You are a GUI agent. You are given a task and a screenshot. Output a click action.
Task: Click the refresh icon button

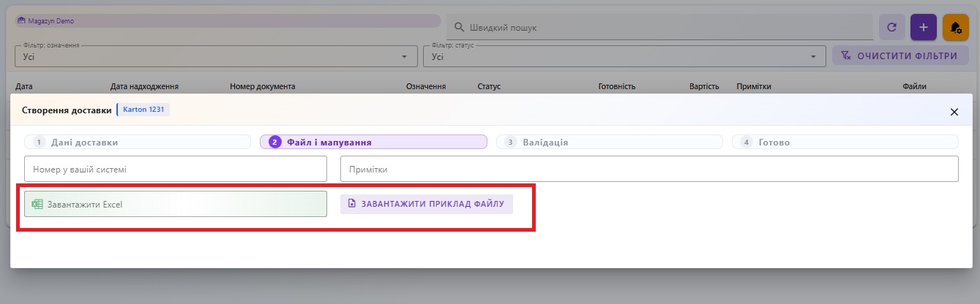tap(891, 27)
